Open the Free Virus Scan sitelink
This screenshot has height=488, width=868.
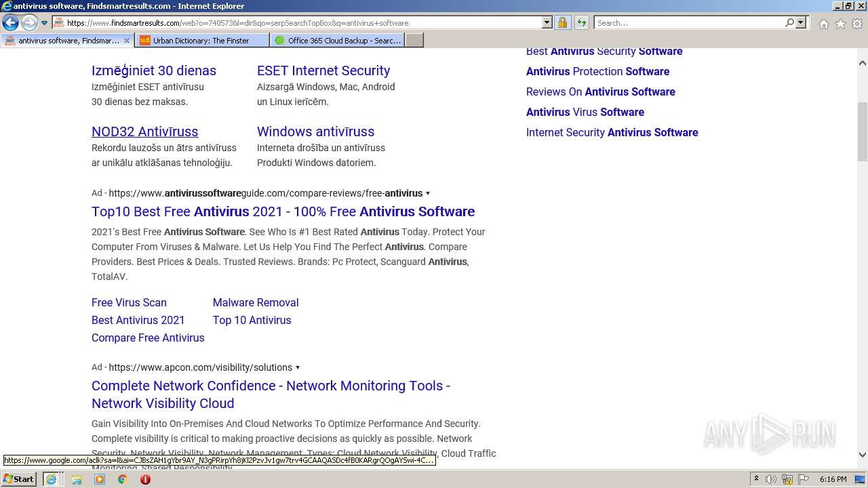click(129, 302)
